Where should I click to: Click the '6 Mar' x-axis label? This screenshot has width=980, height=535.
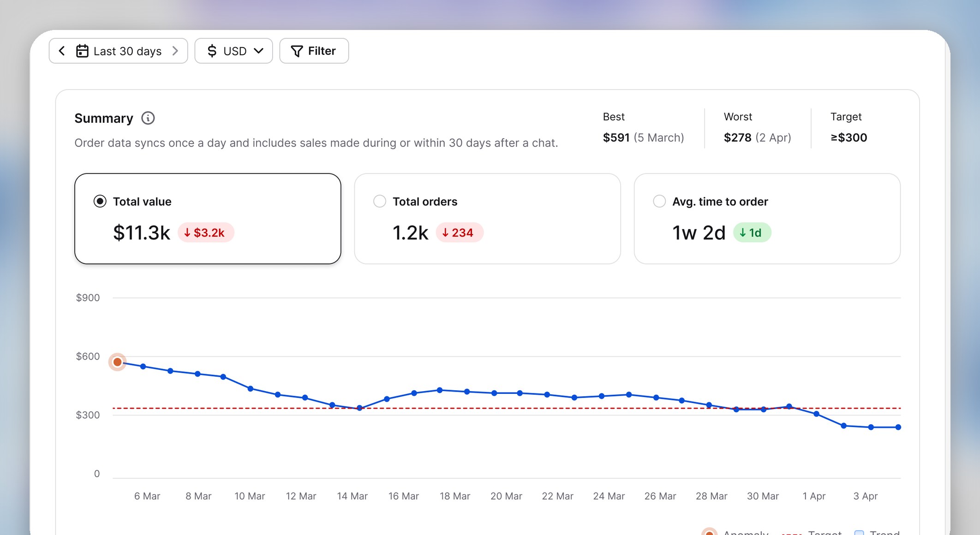pyautogui.click(x=147, y=496)
